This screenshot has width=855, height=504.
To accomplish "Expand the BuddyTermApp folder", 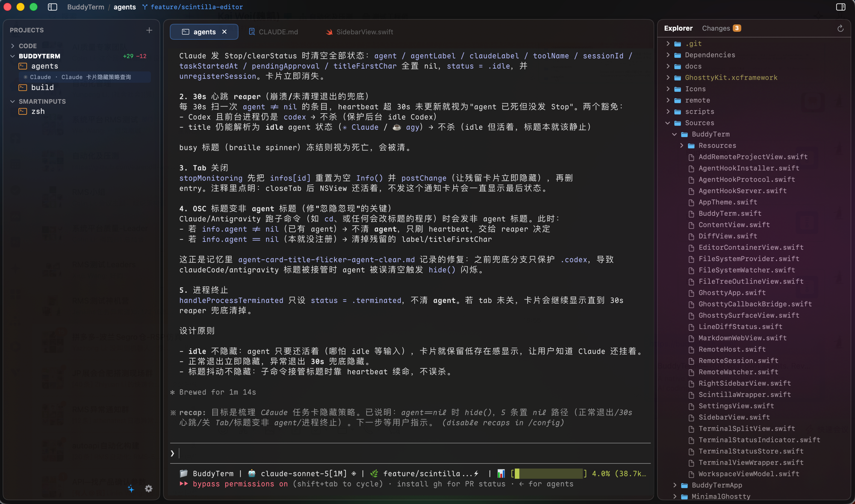I will coord(675,485).
